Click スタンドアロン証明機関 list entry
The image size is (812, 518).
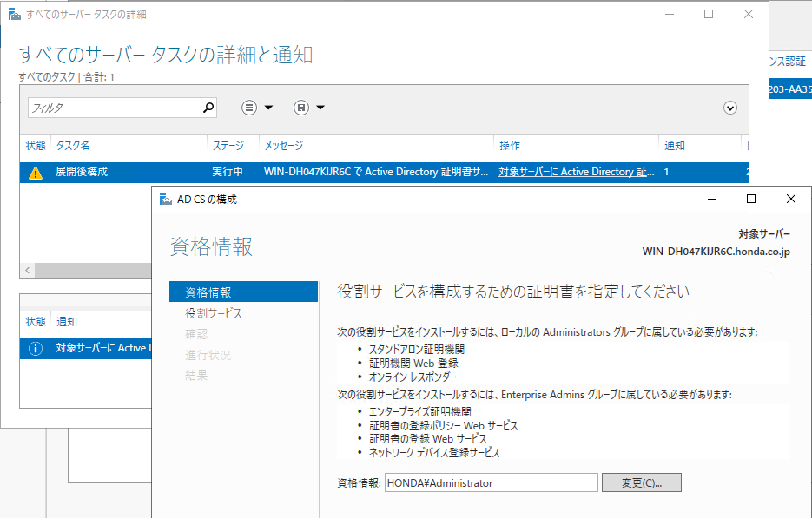tap(416, 350)
